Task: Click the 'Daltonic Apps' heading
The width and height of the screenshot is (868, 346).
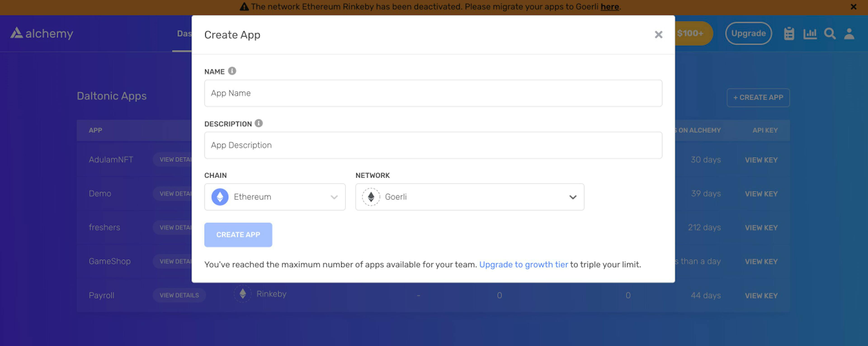Action: 111,96
